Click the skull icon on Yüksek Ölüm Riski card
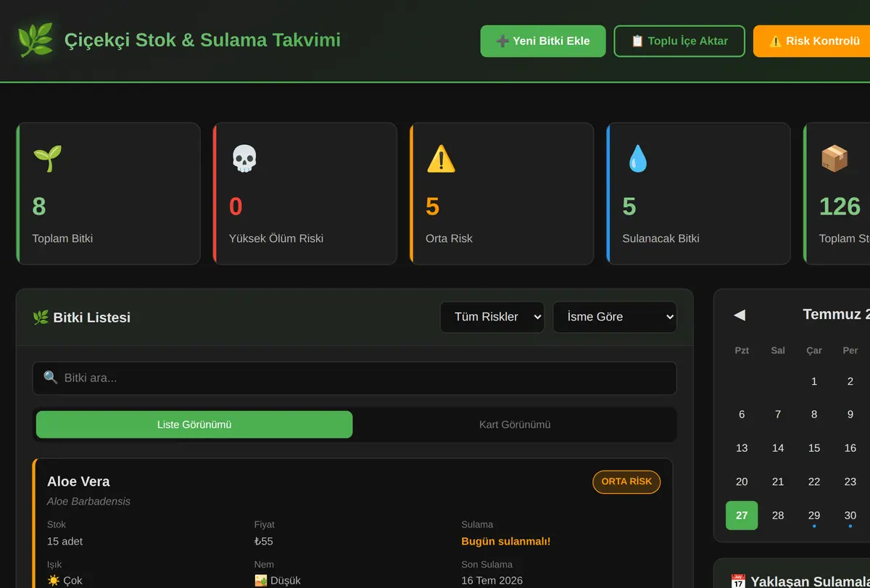The height and width of the screenshot is (588, 870). [x=244, y=159]
